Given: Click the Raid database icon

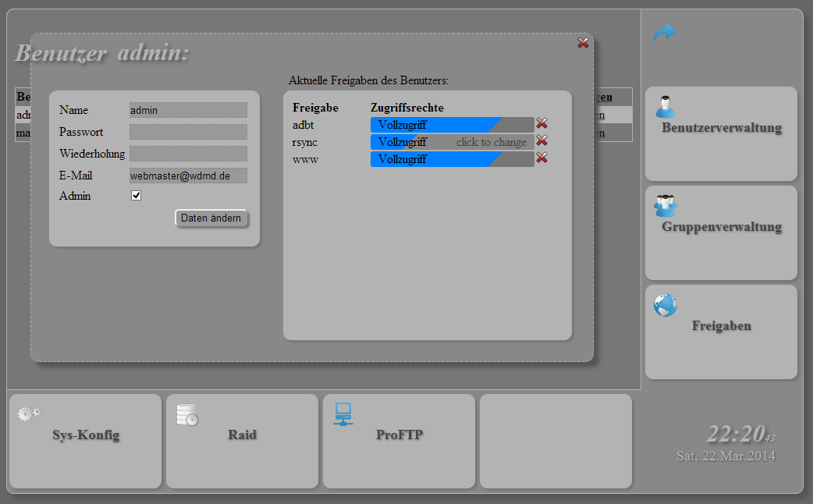Looking at the screenshot, I should pyautogui.click(x=188, y=415).
